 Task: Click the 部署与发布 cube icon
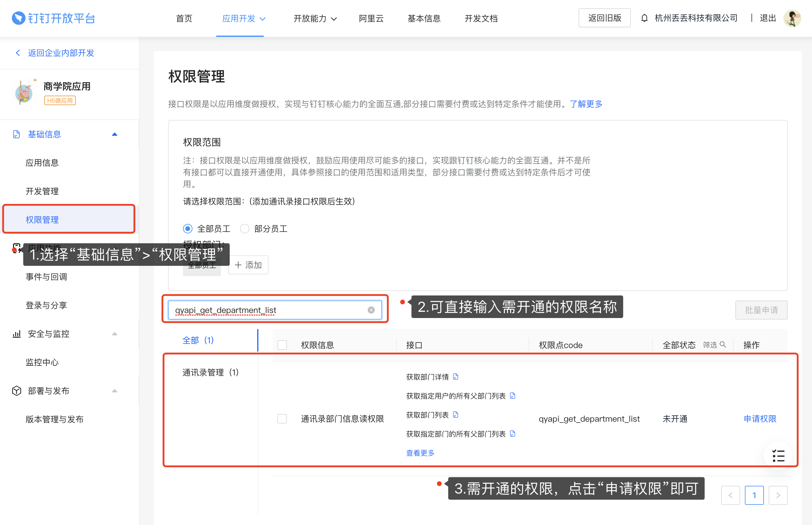(16, 391)
